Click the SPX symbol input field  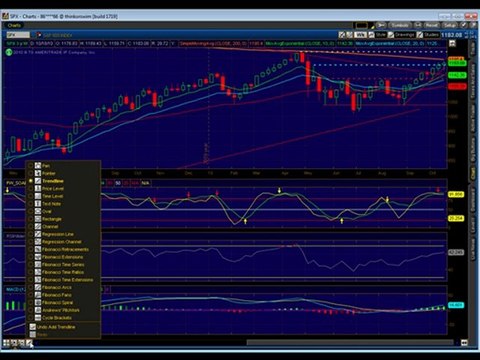coord(18,35)
